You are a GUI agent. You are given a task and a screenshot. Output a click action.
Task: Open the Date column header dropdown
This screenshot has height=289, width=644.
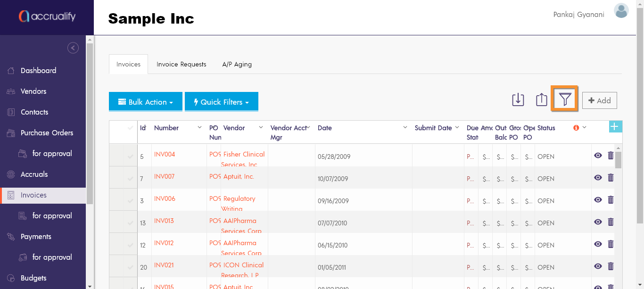(405, 128)
